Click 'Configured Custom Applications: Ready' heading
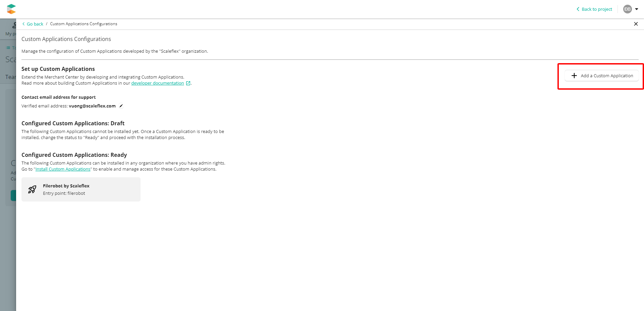The width and height of the screenshot is (644, 311). [x=74, y=155]
